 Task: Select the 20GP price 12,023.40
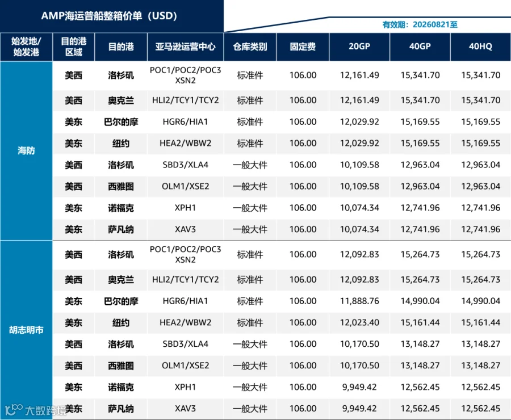pos(359,322)
